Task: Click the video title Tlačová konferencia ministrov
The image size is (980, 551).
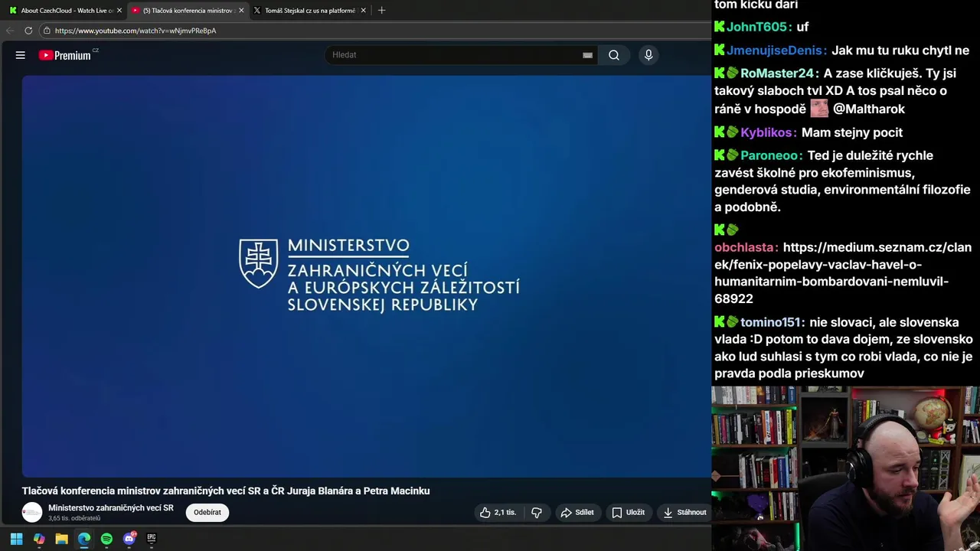Action: point(226,491)
